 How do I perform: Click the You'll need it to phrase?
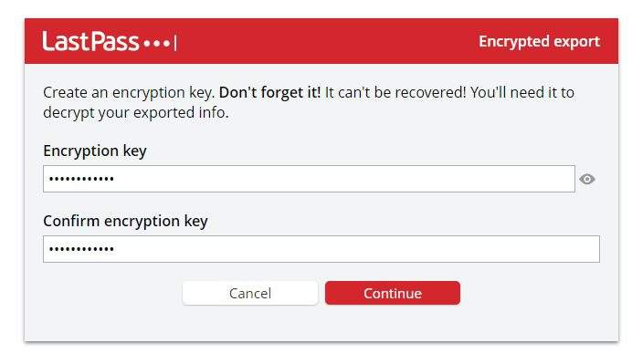click(x=522, y=92)
